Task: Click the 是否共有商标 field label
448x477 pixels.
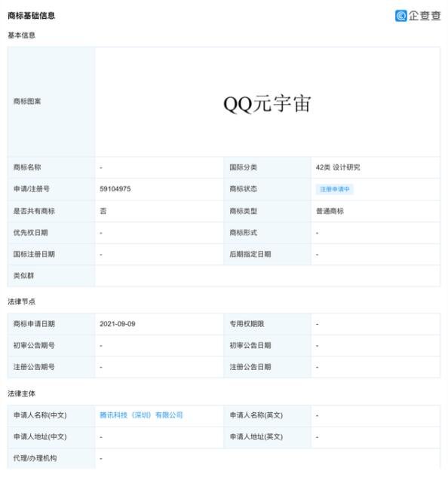Action: point(34,211)
